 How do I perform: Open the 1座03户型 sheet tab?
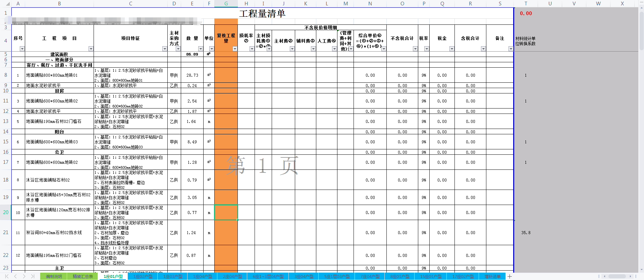coord(173,276)
